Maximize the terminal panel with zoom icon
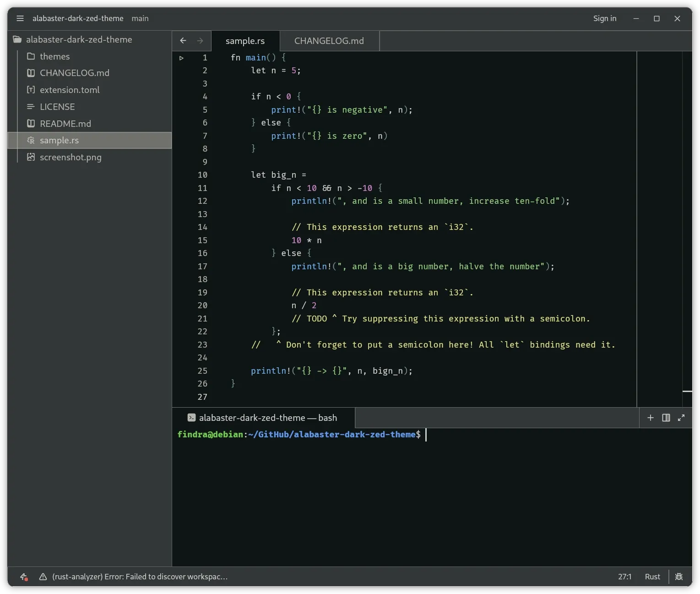Screen dimensions: 700x594 point(681,418)
